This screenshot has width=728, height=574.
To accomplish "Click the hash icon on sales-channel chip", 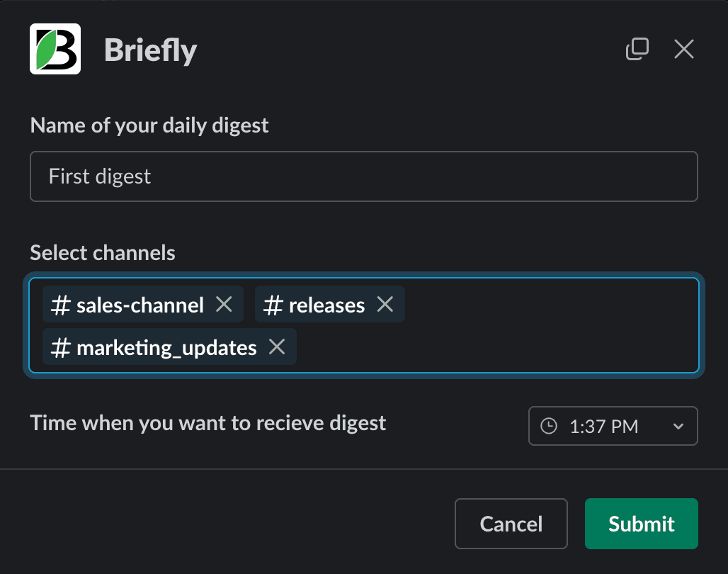I will (62, 305).
